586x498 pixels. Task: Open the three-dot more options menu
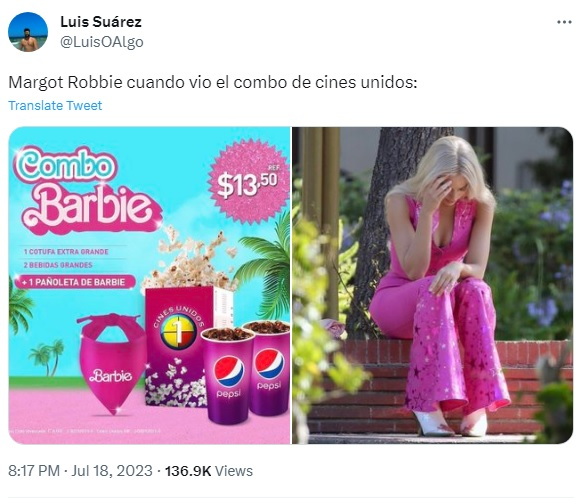tap(564, 22)
